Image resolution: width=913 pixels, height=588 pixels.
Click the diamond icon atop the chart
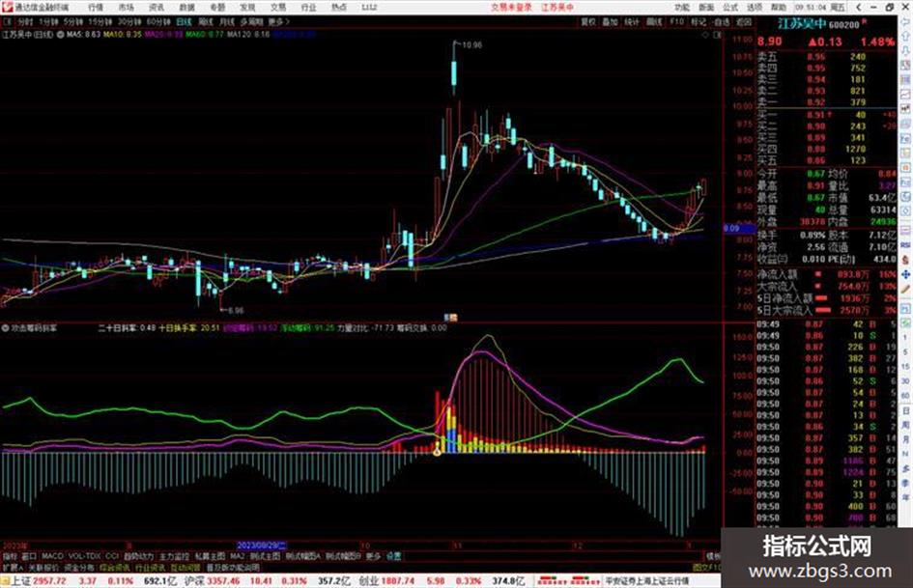706,35
